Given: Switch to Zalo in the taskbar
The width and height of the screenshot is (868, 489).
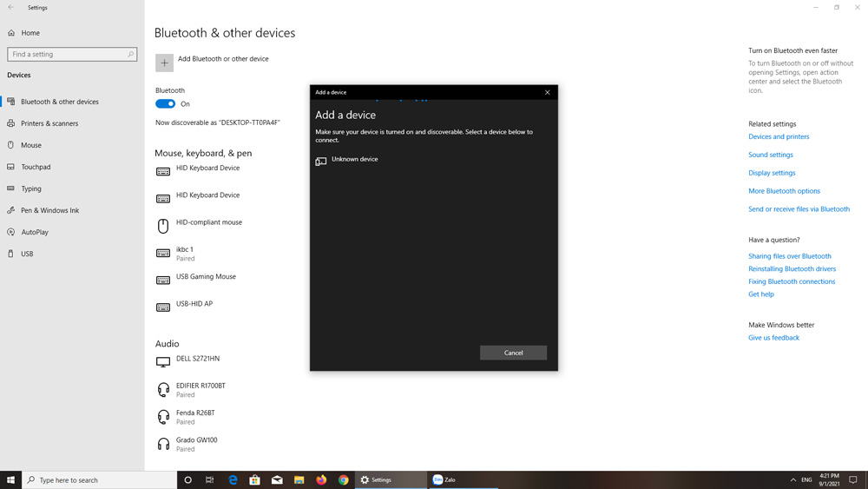Looking at the screenshot, I should click(463, 480).
